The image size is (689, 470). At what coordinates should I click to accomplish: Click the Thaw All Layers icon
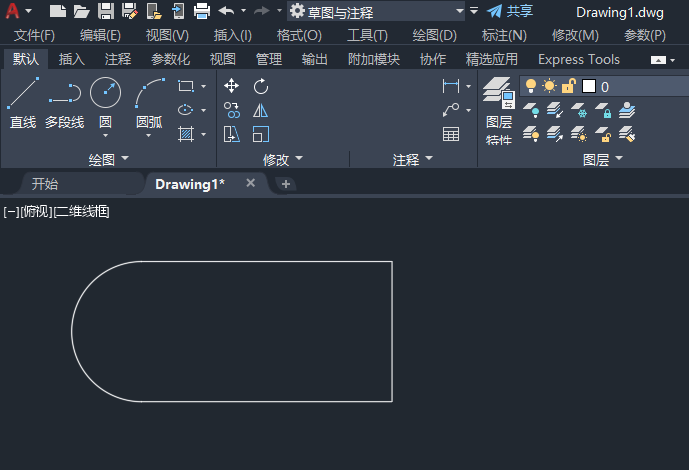pos(579,134)
